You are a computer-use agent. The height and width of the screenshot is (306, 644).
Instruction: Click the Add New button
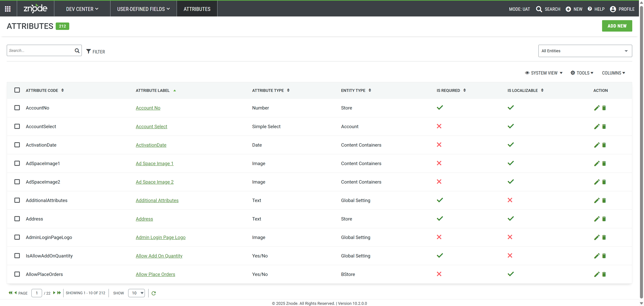[x=617, y=26]
